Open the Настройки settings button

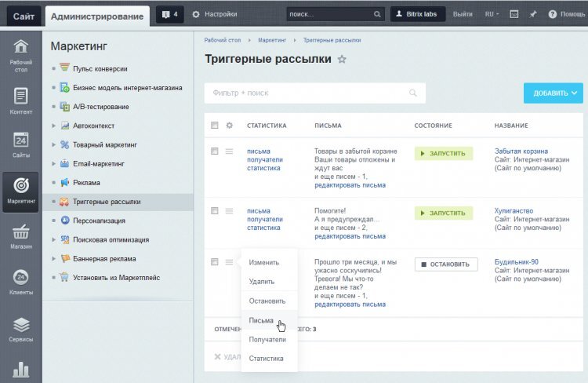coord(215,14)
